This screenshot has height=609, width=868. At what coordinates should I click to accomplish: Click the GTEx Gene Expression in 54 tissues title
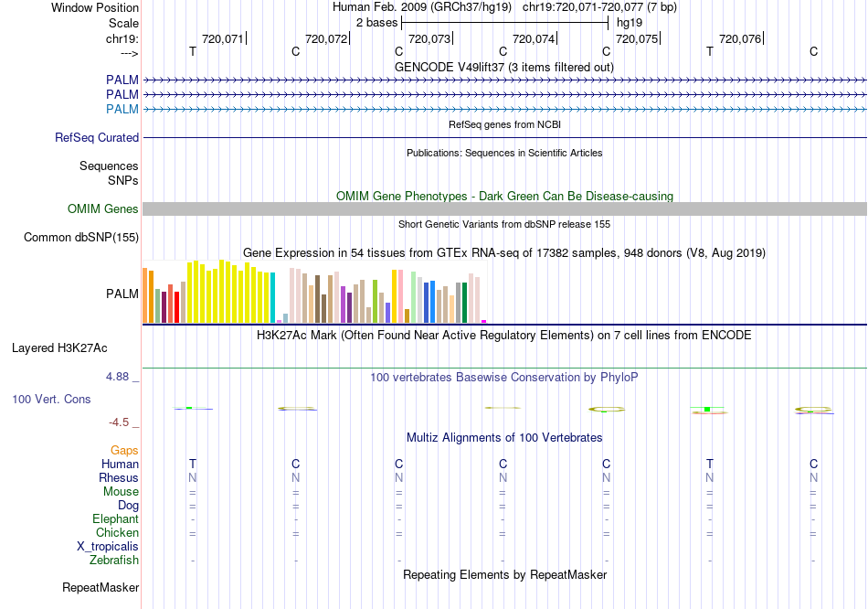pos(504,252)
